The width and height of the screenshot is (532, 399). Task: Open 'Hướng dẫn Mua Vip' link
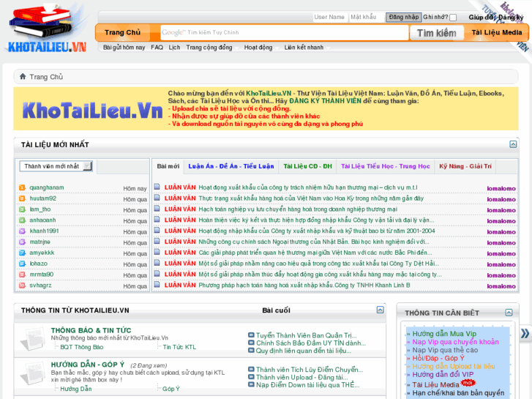[x=444, y=334]
